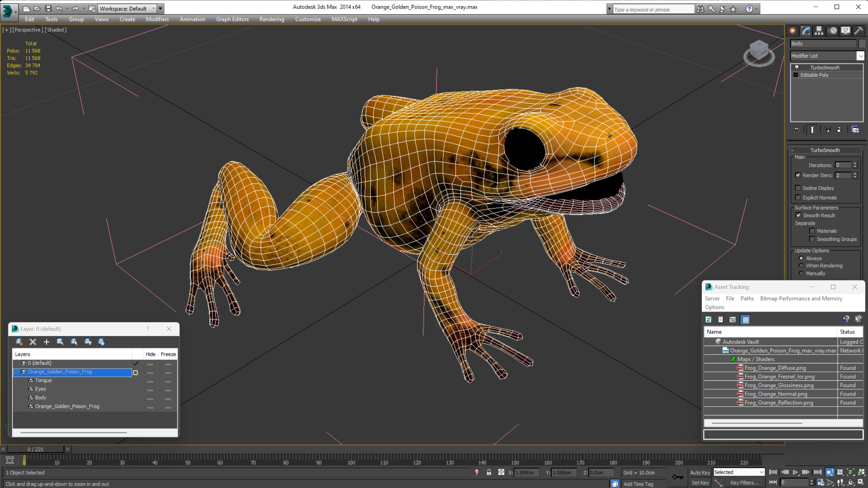The width and height of the screenshot is (868, 488).
Task: Enable Isoline Display checkbox
Action: tap(798, 188)
